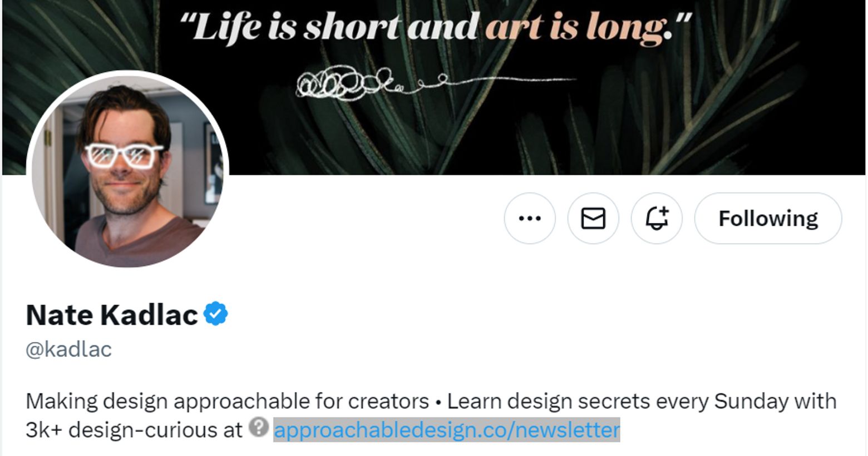Click the @kadlac handle text
The width and height of the screenshot is (868, 456).
tap(68, 350)
